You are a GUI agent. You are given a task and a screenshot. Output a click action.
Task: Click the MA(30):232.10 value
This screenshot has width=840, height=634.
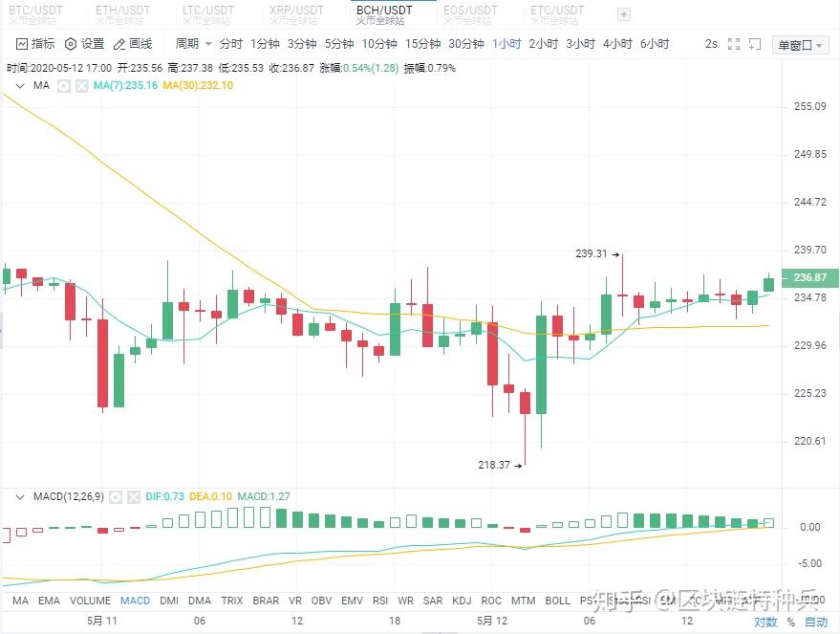(198, 86)
